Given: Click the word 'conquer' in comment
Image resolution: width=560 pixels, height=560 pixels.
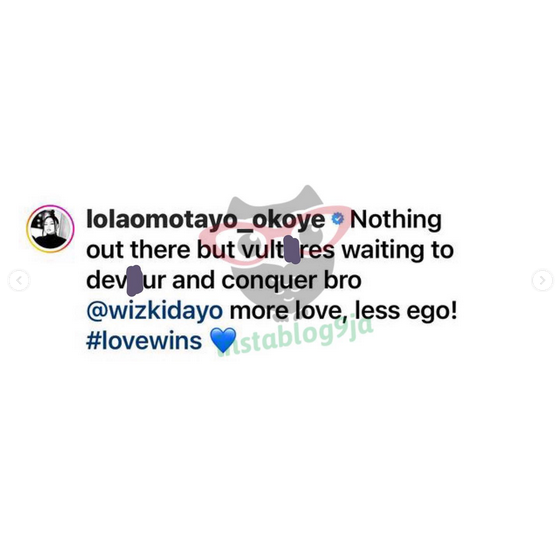Looking at the screenshot, I should point(269,281).
